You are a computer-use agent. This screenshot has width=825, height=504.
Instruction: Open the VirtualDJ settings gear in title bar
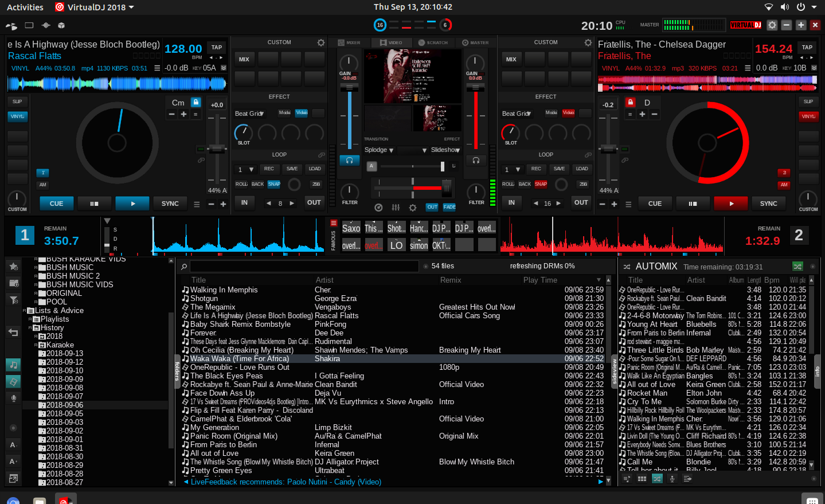coord(772,25)
